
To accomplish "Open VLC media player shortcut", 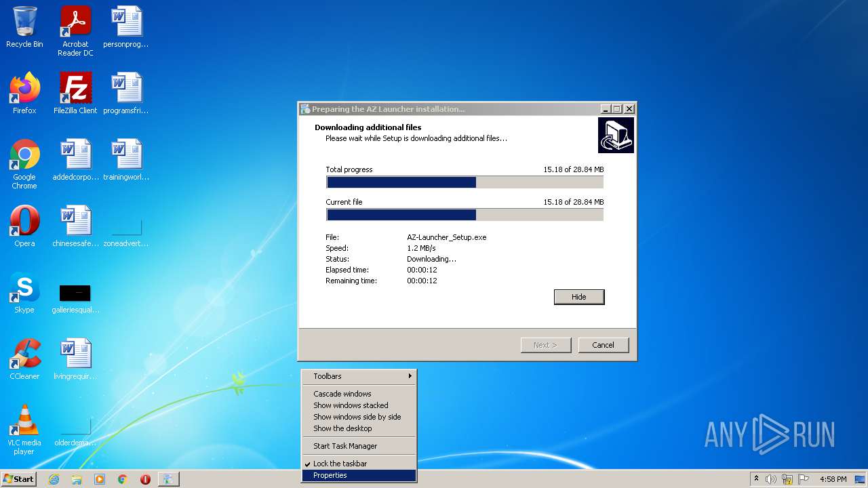I will (24, 430).
